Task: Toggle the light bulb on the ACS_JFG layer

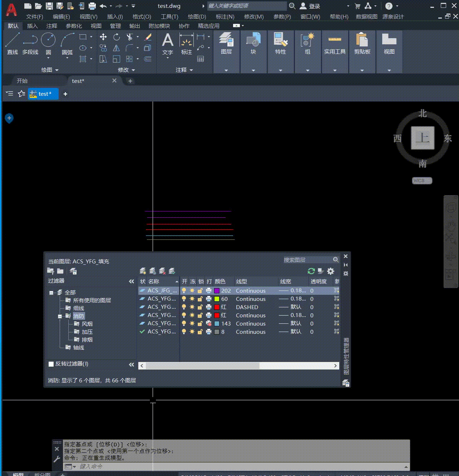Action: point(184,291)
